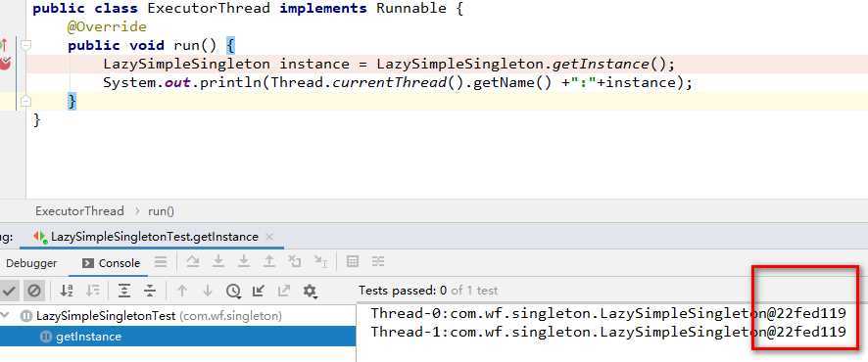Close the LazySimpleSingletonTest.getInstance debug tab
868x362 pixels.
coord(269,237)
